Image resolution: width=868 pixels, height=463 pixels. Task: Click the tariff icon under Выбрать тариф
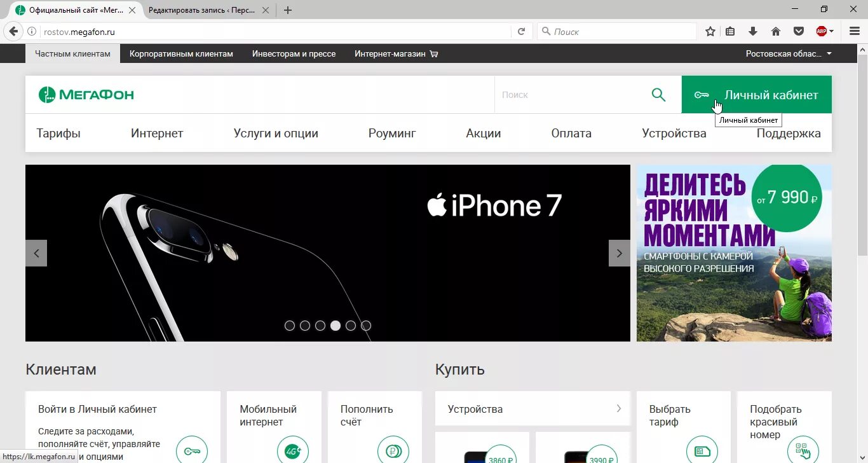702,451
